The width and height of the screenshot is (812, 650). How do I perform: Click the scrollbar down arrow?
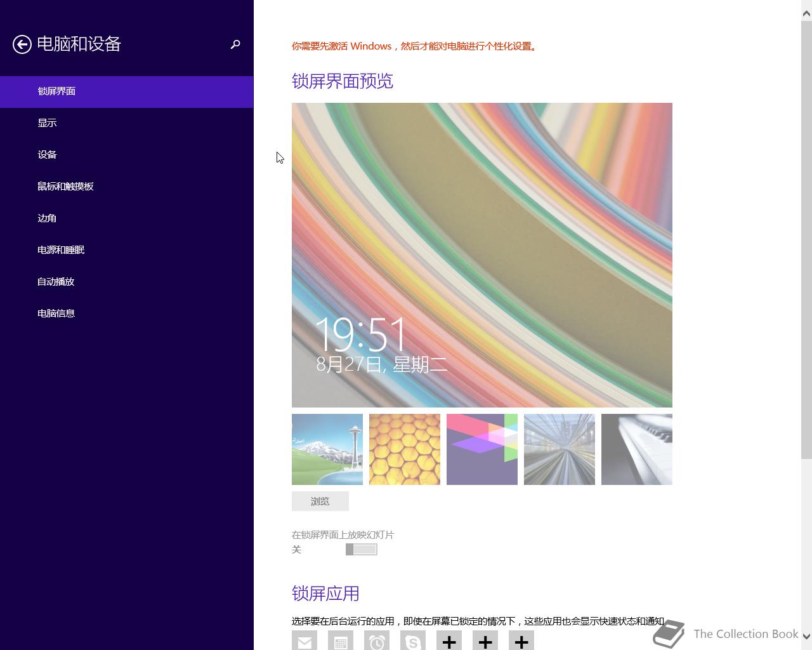(806, 636)
